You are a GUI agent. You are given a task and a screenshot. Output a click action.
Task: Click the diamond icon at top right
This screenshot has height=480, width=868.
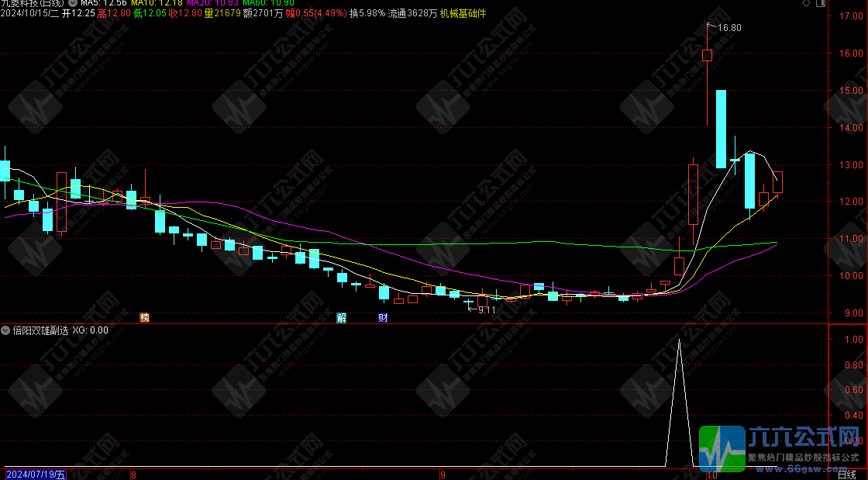pos(807,4)
